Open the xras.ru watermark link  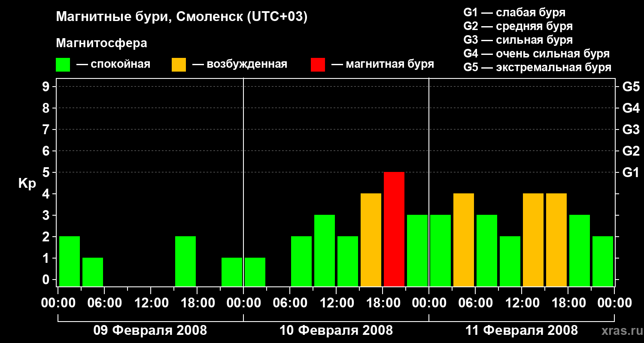(620, 331)
